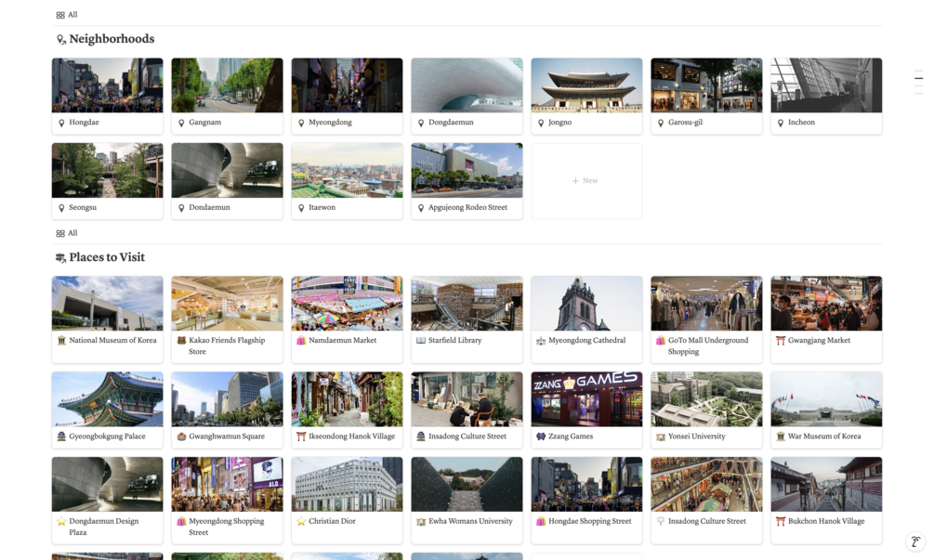Add a new neighborhood with the New card
This screenshot has height=560, width=934.
[x=586, y=181]
